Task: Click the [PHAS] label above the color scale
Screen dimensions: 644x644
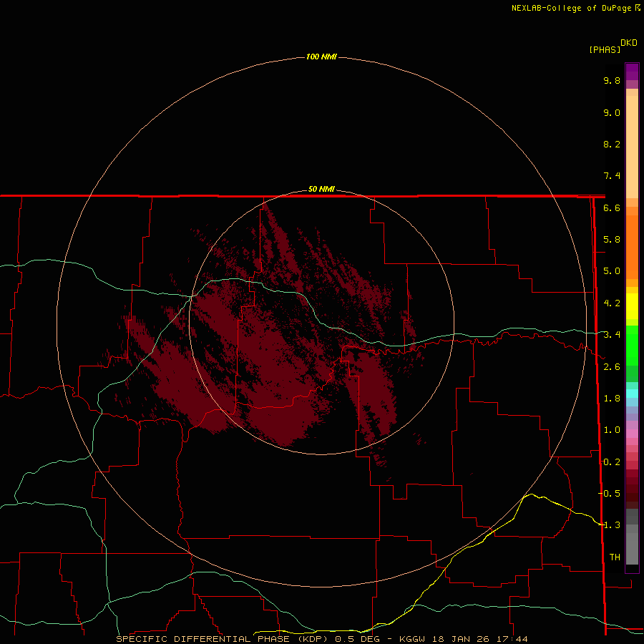Action: (x=605, y=49)
